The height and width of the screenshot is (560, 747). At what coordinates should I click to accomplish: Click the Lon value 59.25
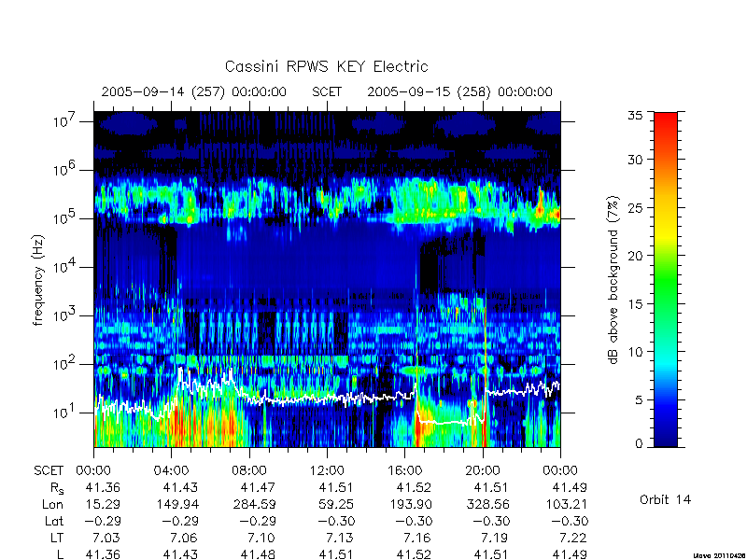336,504
